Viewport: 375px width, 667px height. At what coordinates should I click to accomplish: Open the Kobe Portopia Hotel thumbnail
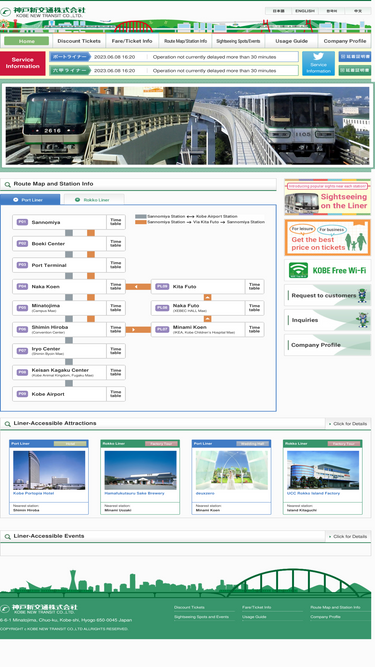(x=49, y=470)
